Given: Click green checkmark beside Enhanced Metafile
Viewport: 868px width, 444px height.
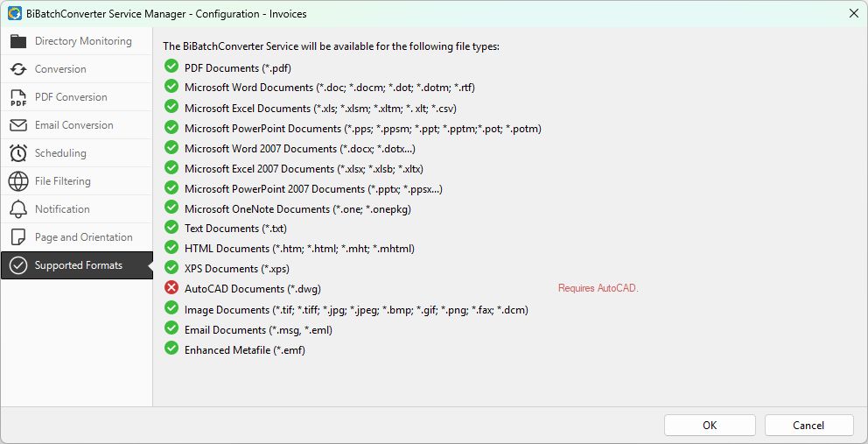Looking at the screenshot, I should pyautogui.click(x=171, y=349).
